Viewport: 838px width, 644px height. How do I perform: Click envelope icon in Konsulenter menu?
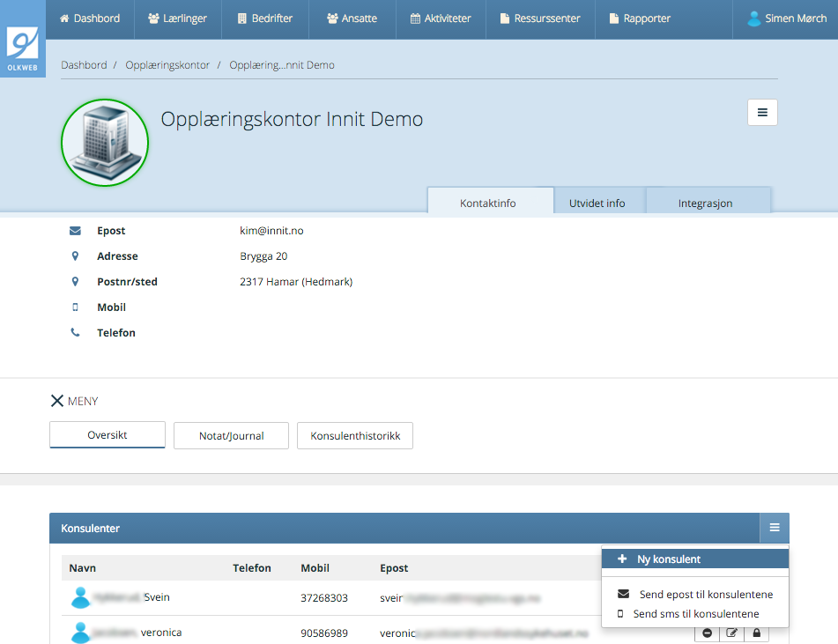[623, 594]
